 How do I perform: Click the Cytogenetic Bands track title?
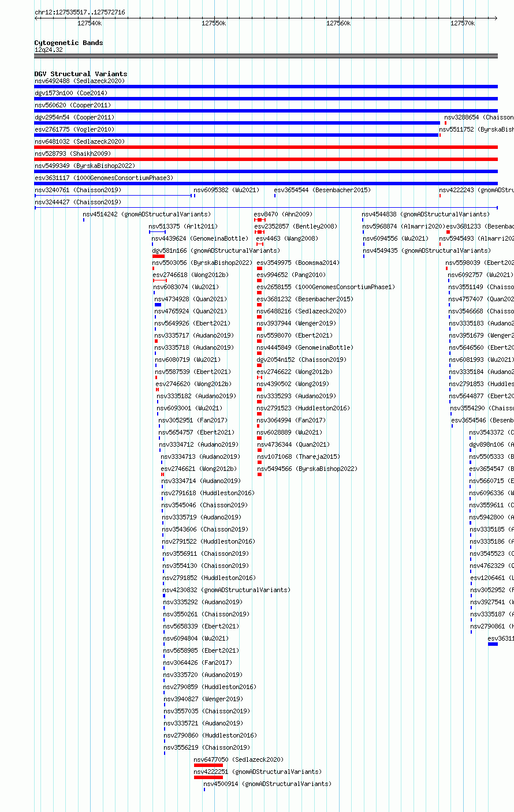coord(69,43)
